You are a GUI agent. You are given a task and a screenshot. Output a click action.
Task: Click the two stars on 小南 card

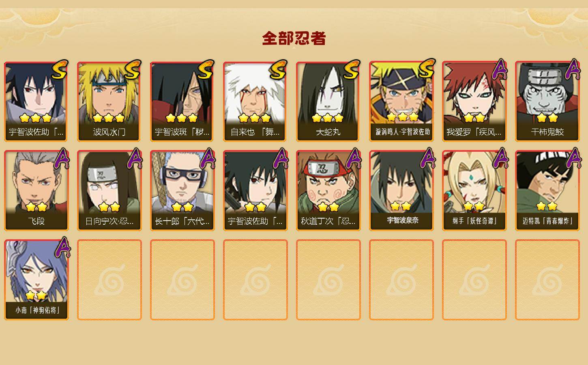(x=36, y=295)
